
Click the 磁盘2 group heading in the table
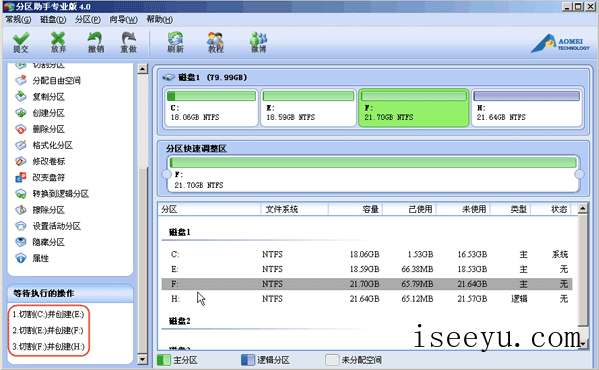[180, 321]
